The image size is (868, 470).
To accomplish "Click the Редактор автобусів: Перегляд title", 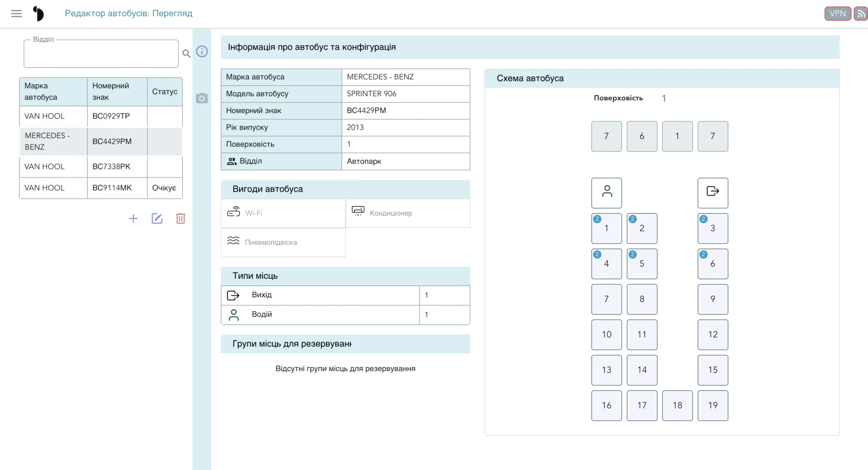I will pos(128,14).
